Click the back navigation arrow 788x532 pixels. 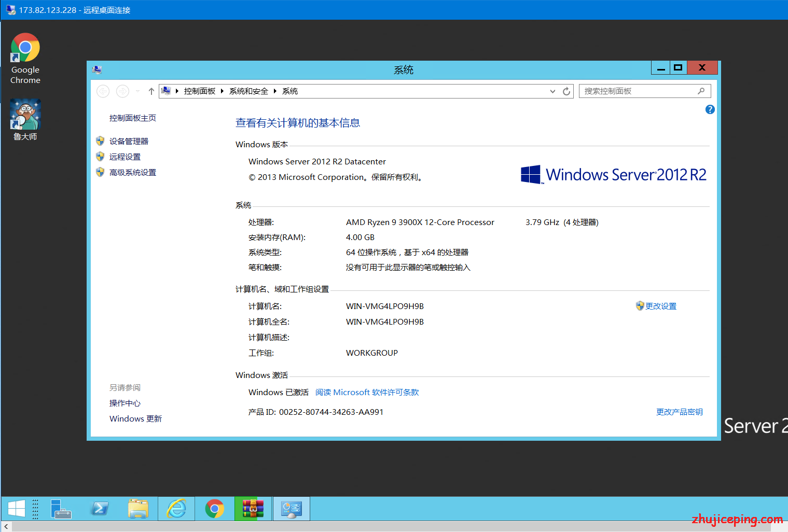click(103, 91)
